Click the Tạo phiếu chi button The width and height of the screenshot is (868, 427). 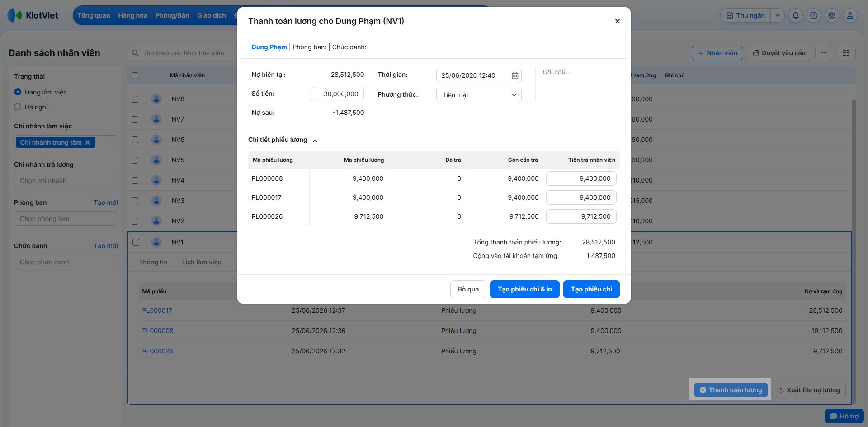591,289
